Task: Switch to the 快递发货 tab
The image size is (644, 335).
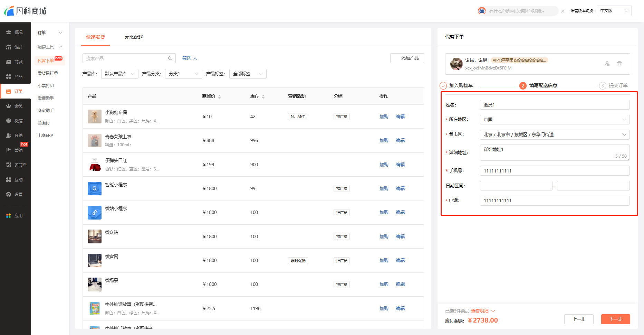Action: 95,37
